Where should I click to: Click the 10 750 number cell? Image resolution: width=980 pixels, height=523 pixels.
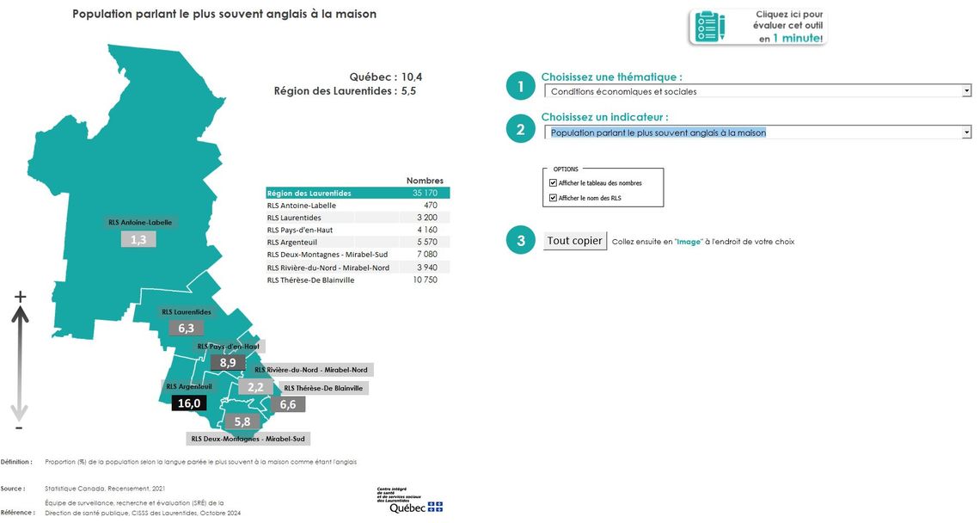point(425,280)
